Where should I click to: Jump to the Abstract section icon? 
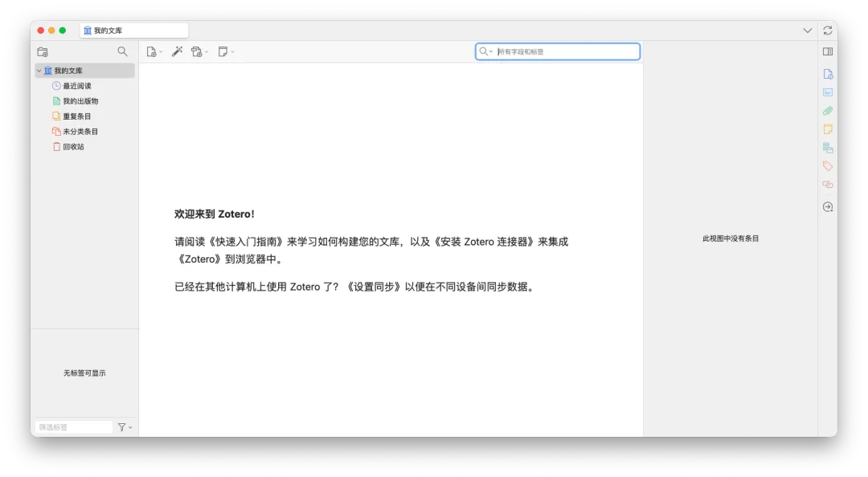(x=828, y=92)
